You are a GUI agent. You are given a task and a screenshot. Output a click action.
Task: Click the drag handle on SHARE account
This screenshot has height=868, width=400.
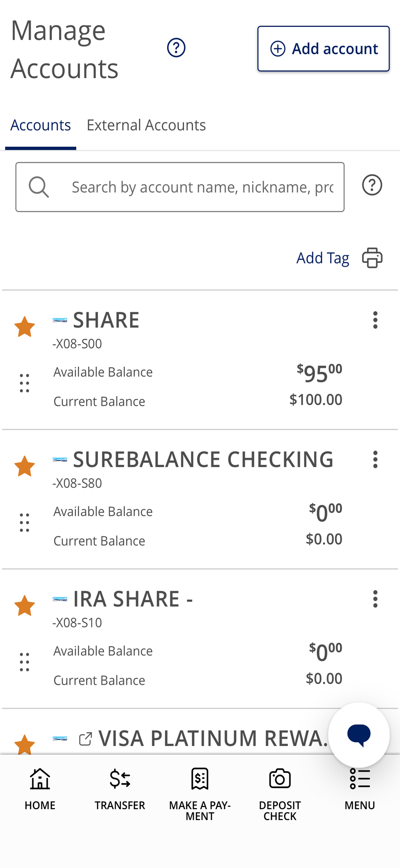click(24, 383)
